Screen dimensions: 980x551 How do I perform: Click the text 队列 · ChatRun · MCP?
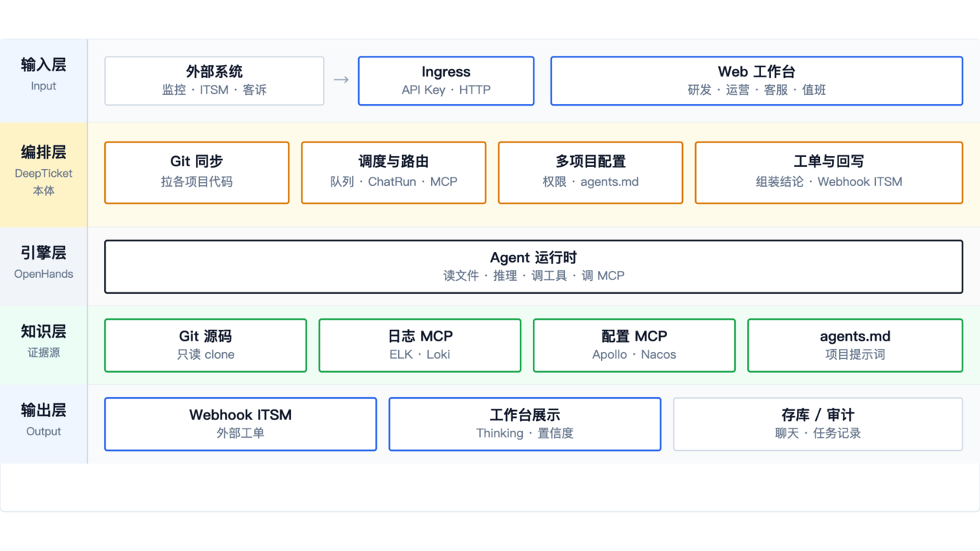(x=394, y=181)
